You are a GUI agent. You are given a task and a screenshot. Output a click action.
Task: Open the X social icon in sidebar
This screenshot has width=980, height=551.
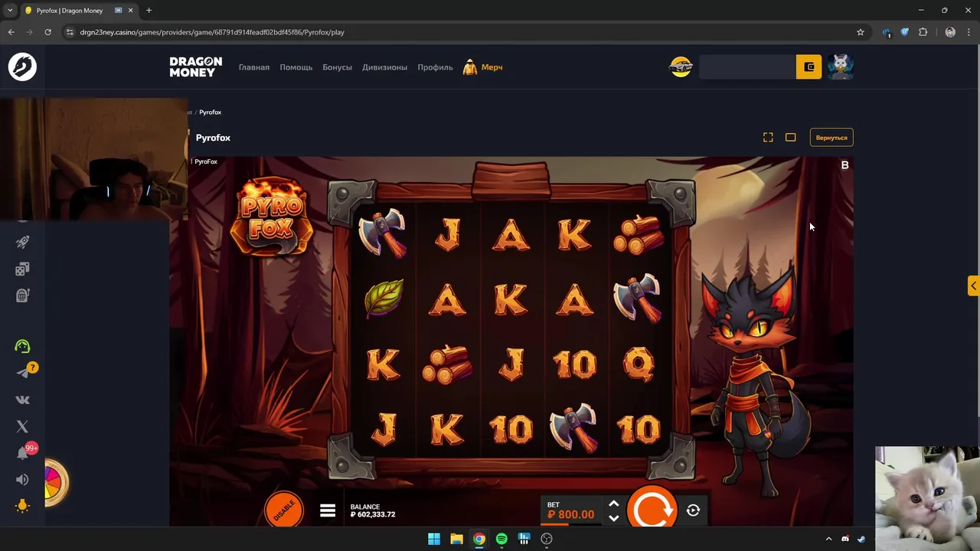(22, 426)
